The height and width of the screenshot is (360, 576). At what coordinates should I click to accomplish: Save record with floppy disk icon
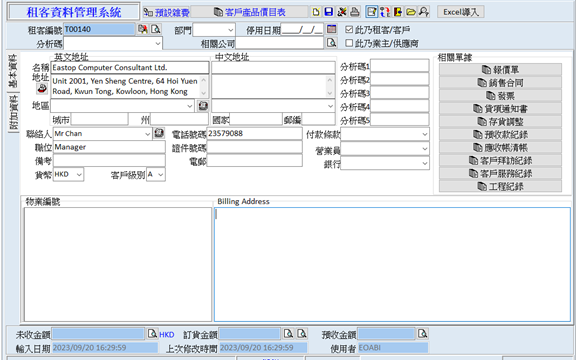pos(329,12)
